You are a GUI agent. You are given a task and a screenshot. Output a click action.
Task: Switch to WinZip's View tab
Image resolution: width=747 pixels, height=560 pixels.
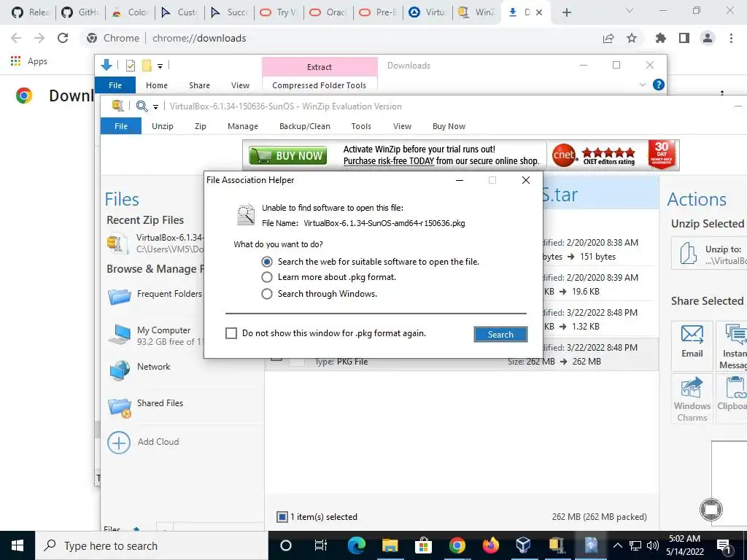pyautogui.click(x=402, y=126)
